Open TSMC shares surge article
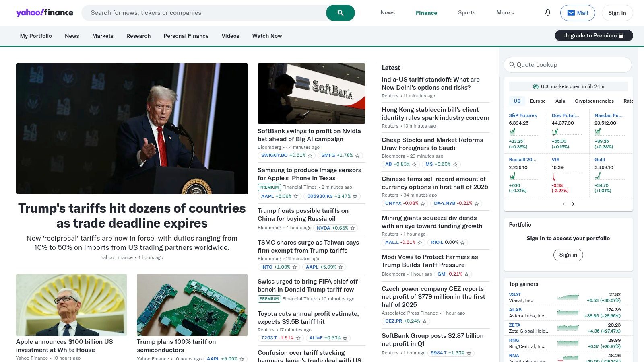644x362 pixels. point(308,246)
